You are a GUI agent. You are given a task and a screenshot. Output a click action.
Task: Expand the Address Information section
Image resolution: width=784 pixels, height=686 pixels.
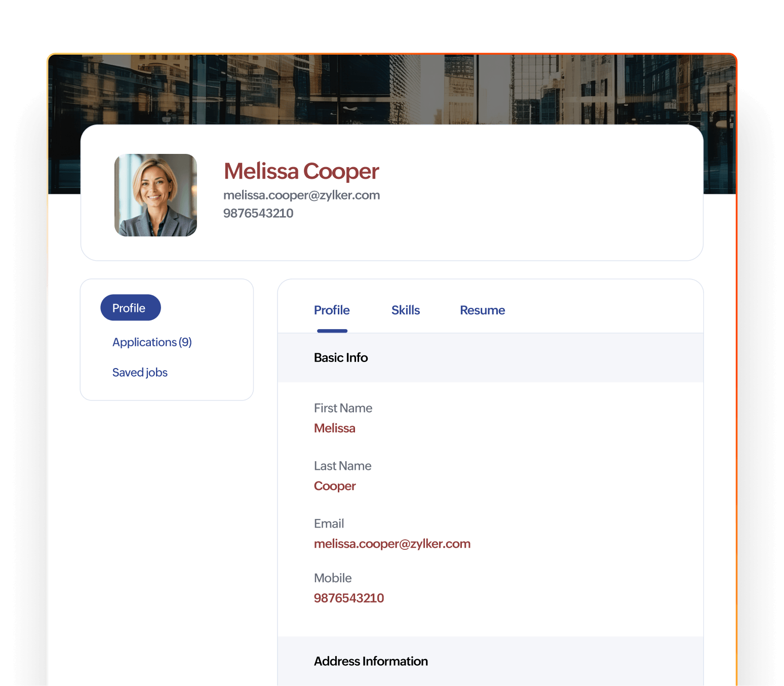click(371, 661)
